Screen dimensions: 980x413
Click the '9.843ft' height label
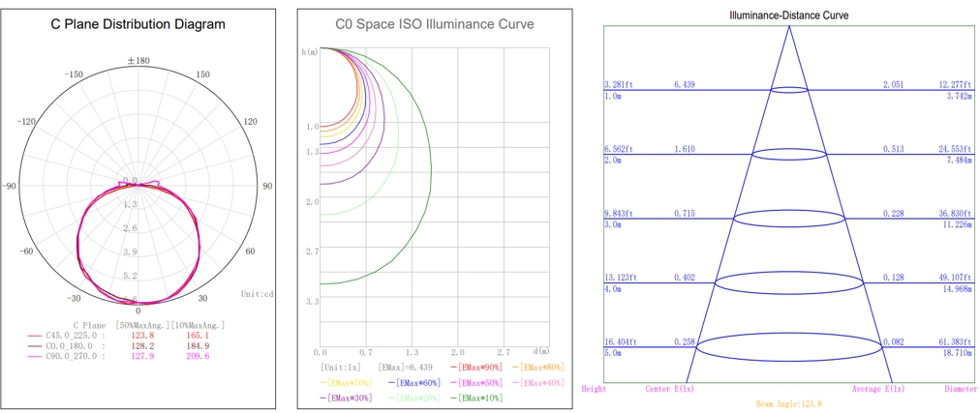(x=618, y=214)
